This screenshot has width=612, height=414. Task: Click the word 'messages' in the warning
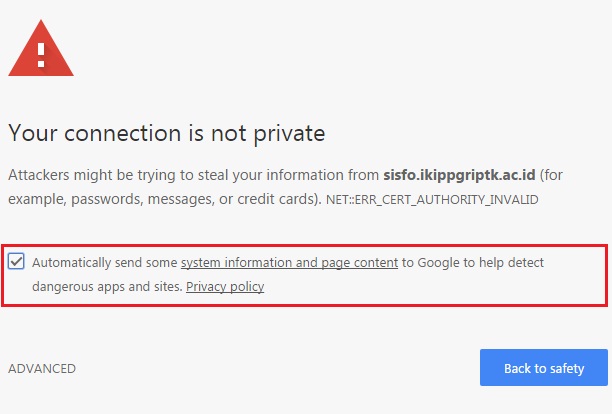pos(193,199)
